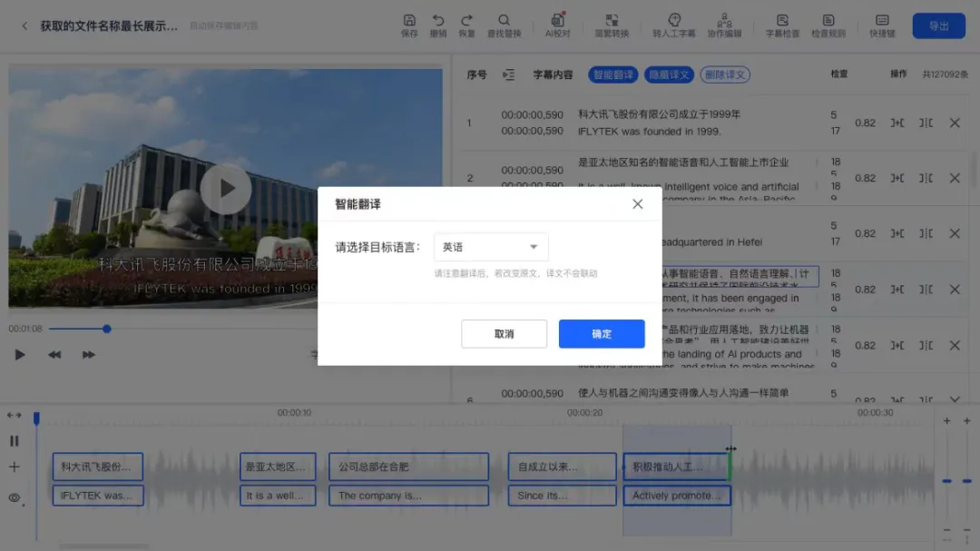Click the 保存 (save) icon in toolbar
This screenshot has width=980, height=551.
(409, 21)
